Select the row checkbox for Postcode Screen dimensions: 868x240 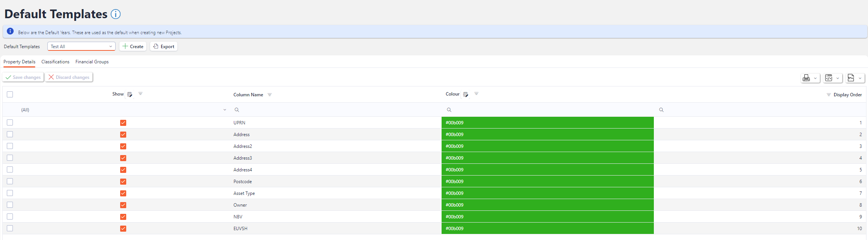pyautogui.click(x=10, y=181)
